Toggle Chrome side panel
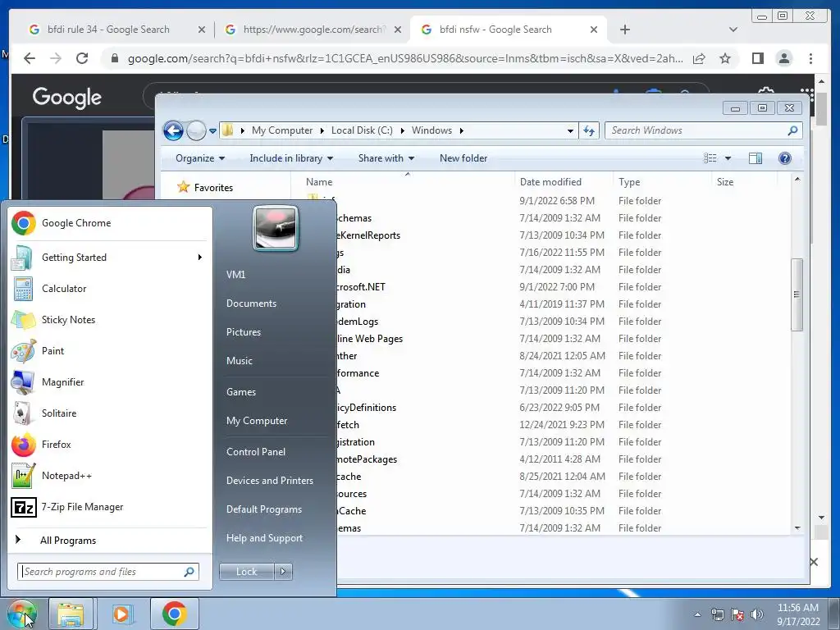Screen dimensions: 840x630 [757, 58]
